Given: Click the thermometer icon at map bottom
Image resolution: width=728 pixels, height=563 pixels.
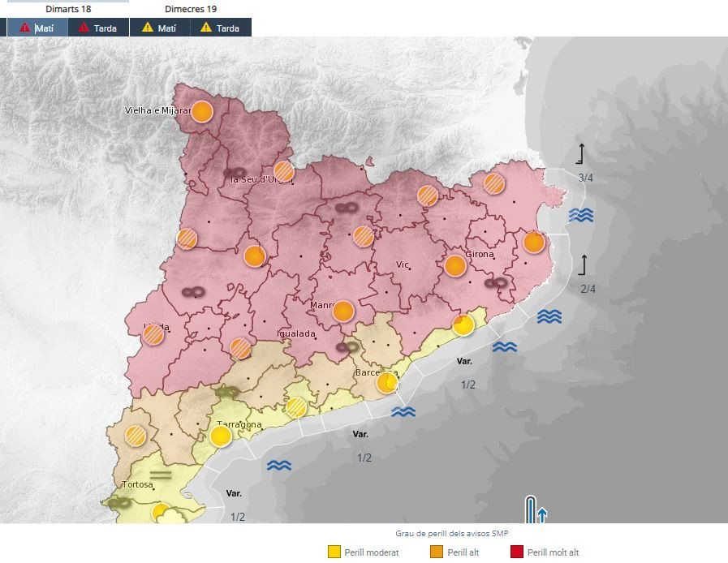Looking at the screenshot, I should (532, 509).
